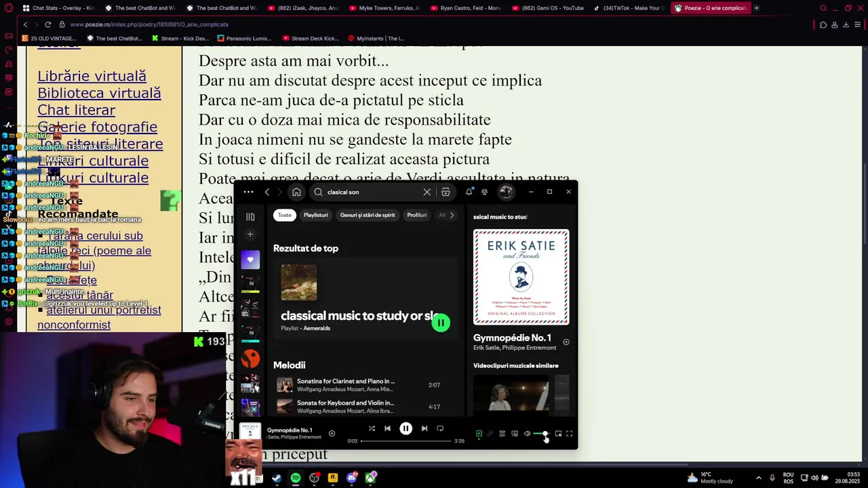The width and height of the screenshot is (868, 488).
Task: Pause playback in the bottom player
Action: (406, 428)
